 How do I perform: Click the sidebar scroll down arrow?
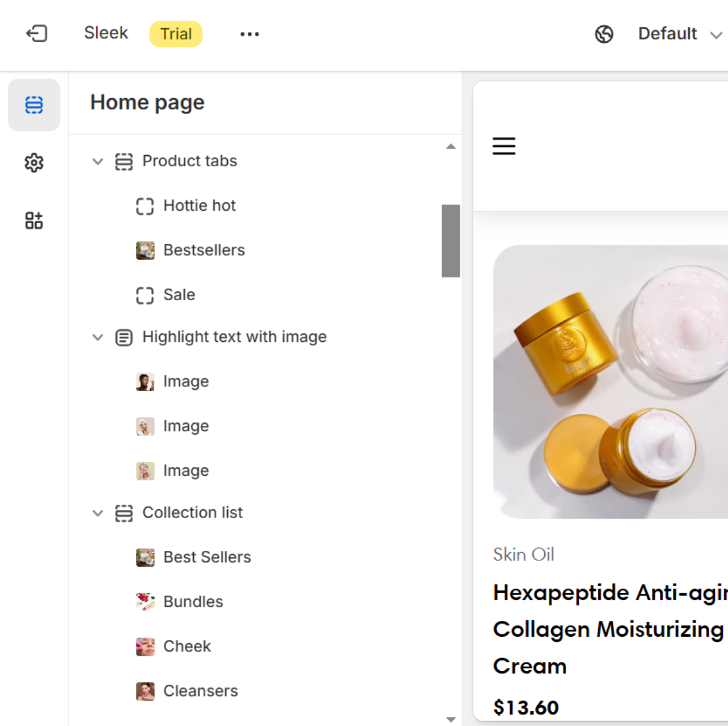coord(451,720)
